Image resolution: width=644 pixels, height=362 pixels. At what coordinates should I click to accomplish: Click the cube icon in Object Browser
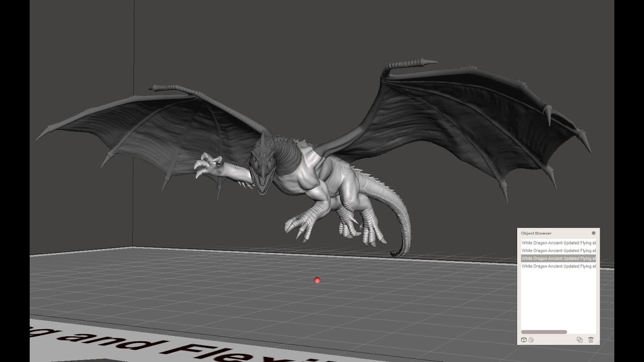click(524, 340)
